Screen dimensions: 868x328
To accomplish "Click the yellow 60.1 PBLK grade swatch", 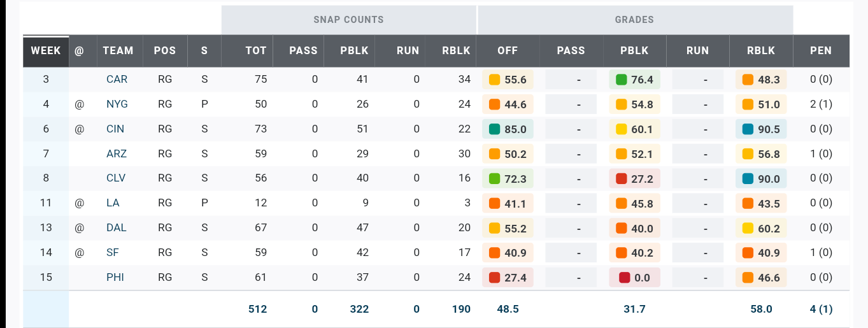I will (x=622, y=129).
